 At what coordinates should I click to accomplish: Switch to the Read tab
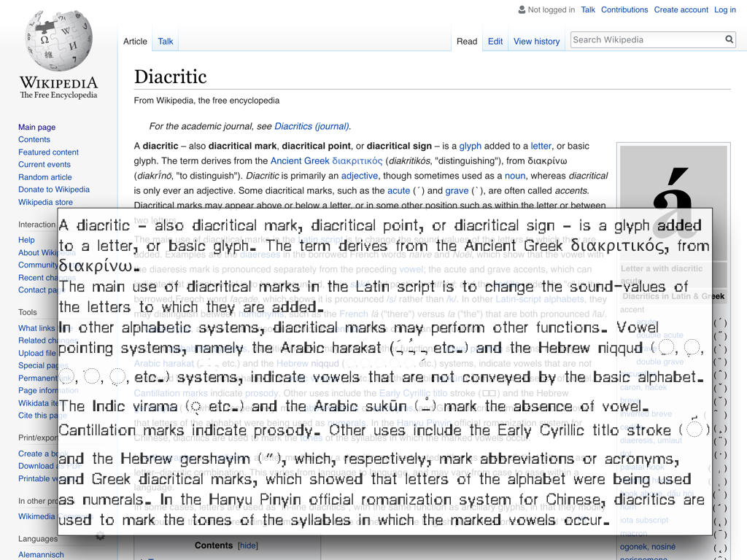467,42
